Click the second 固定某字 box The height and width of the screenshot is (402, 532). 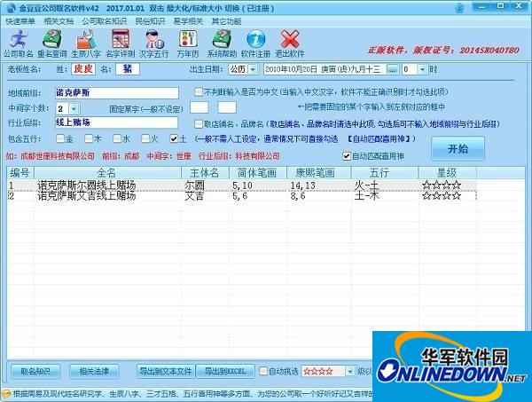point(227,107)
